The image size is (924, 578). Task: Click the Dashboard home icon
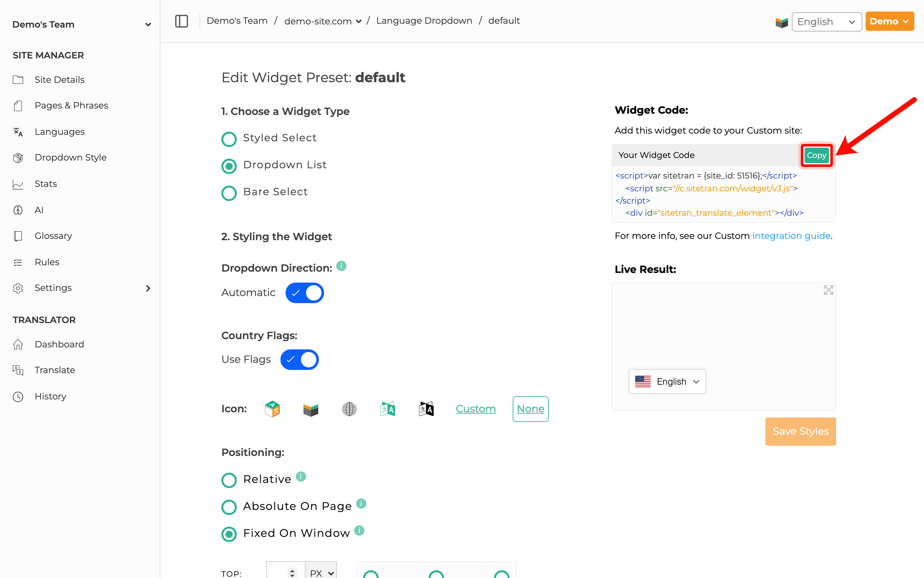[18, 344]
